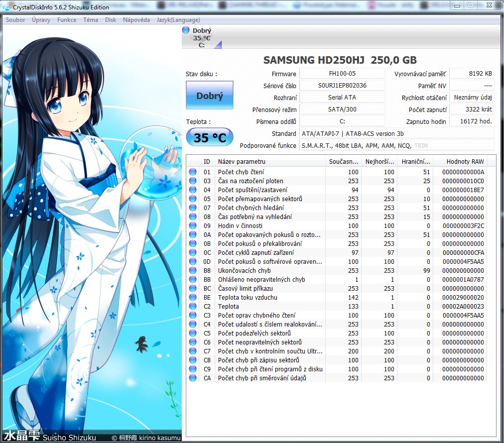
Task: Click status orb for attribute 0A
Action: (193, 235)
